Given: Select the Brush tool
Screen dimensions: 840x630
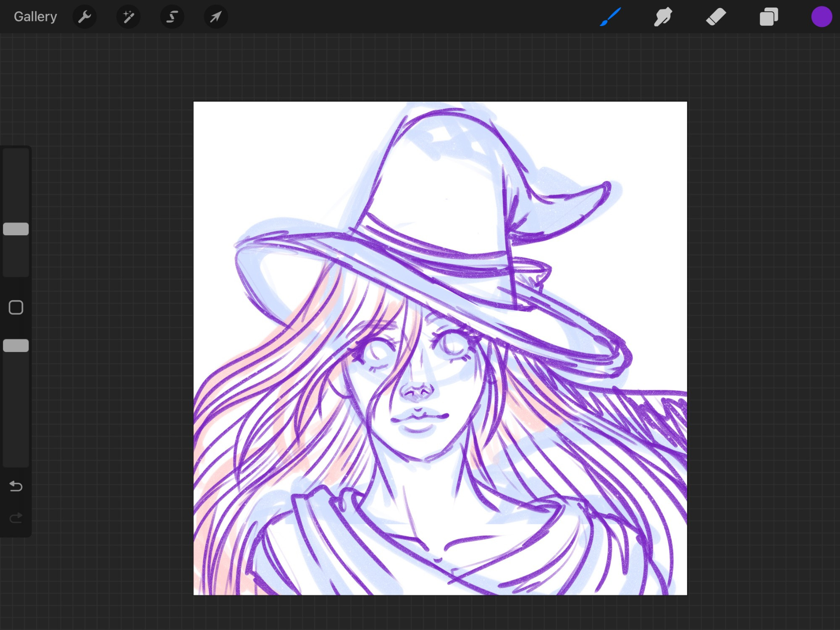Looking at the screenshot, I should [x=610, y=17].
